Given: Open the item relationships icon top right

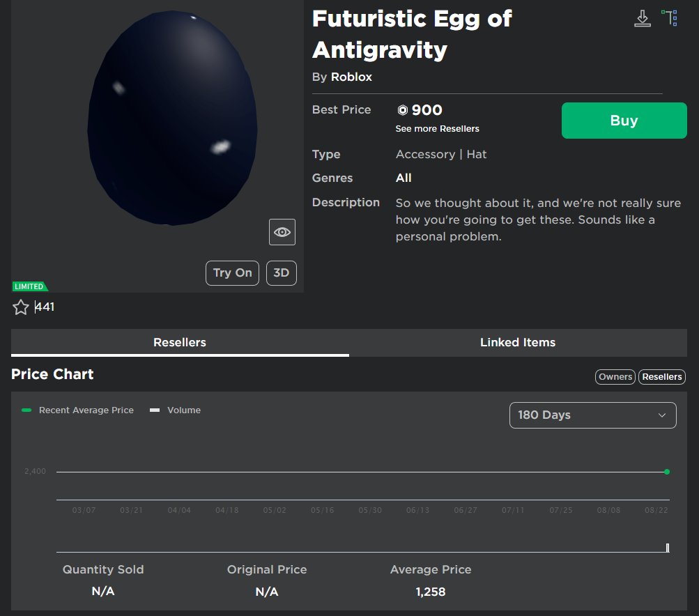Looking at the screenshot, I should [670, 17].
